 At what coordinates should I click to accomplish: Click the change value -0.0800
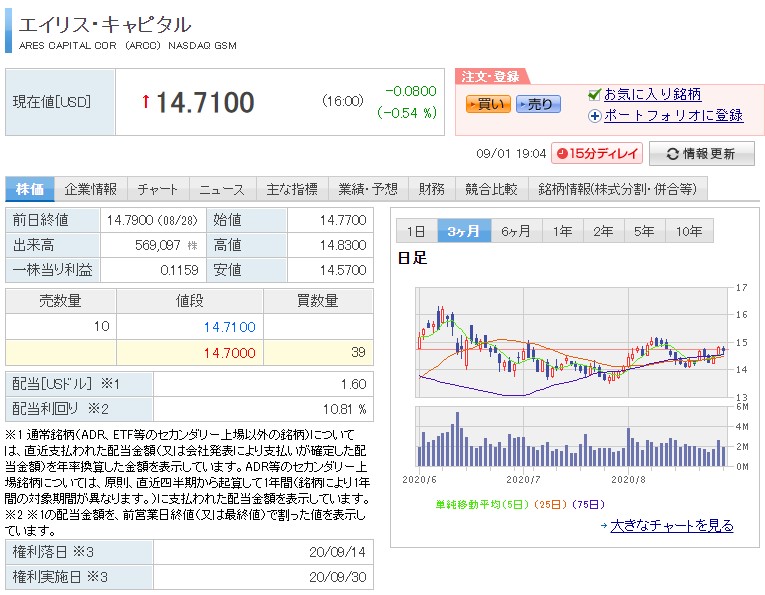coord(411,91)
